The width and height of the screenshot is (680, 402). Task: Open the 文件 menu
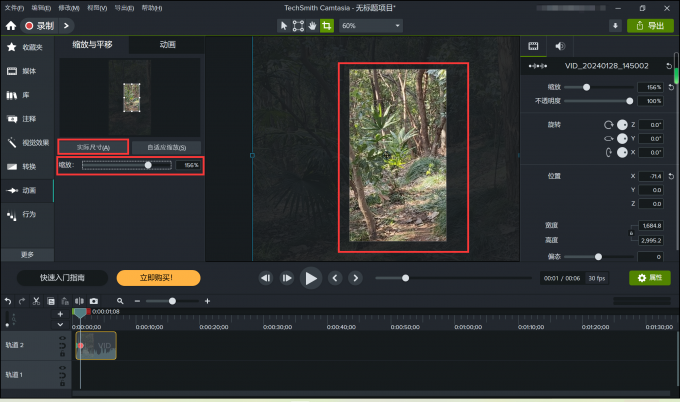14,7
